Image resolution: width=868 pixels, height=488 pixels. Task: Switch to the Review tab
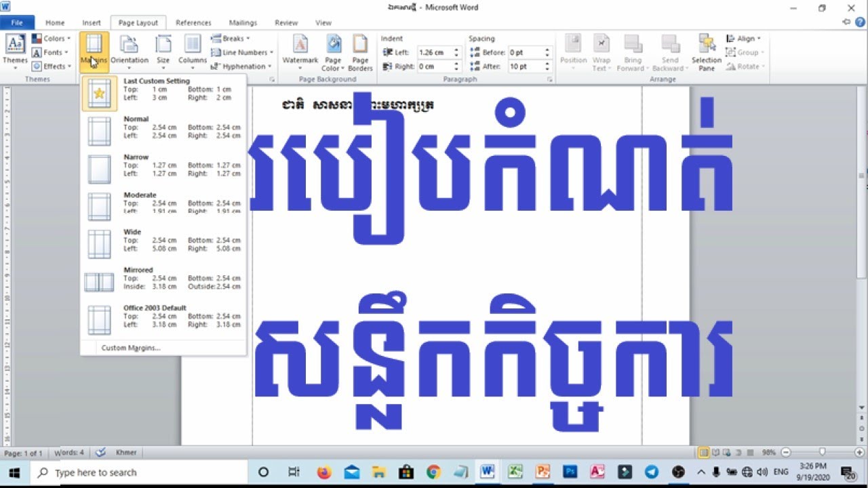(x=286, y=22)
